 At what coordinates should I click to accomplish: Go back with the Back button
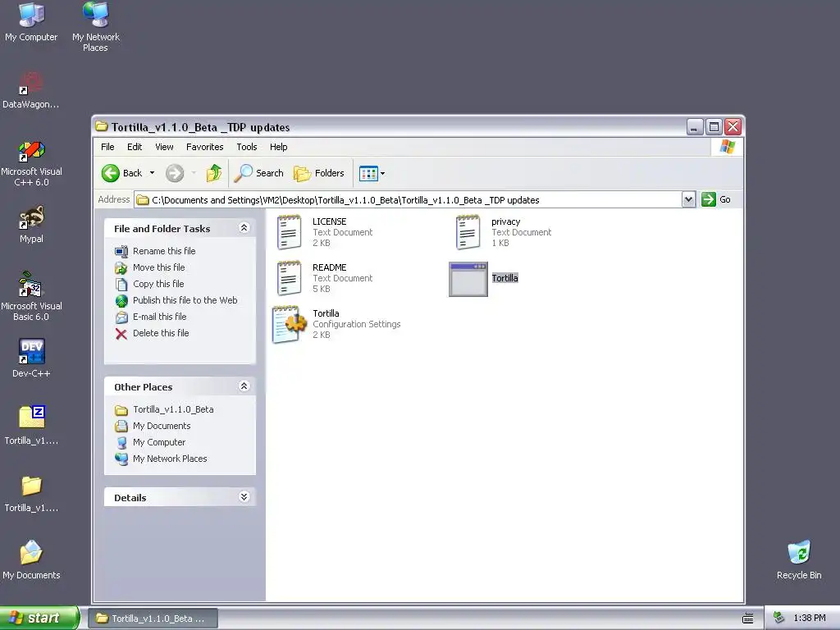pyautogui.click(x=122, y=173)
